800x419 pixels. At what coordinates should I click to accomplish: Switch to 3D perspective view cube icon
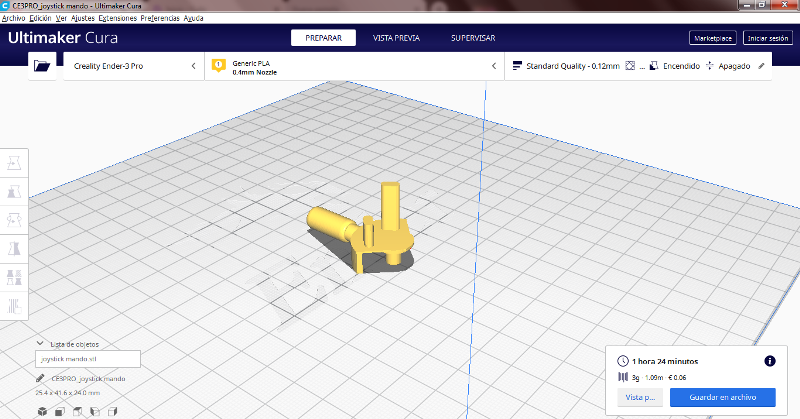coord(42,411)
